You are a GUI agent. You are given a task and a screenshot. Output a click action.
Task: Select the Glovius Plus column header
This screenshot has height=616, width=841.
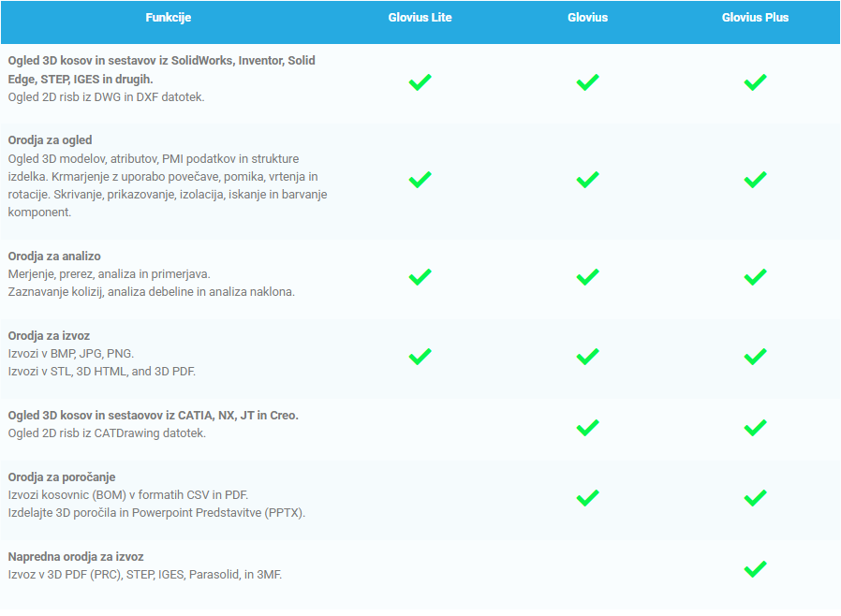tap(755, 18)
